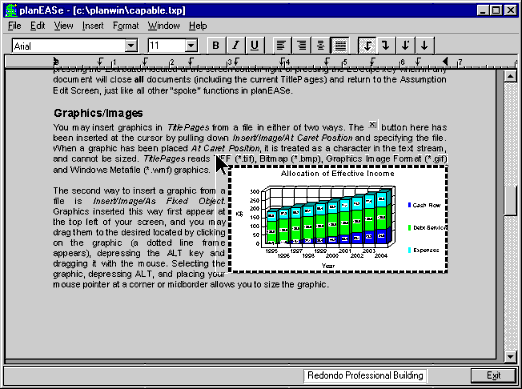The image size is (522, 389).
Task: Click the vertical scrollbar thumb
Action: pyautogui.click(x=510, y=201)
